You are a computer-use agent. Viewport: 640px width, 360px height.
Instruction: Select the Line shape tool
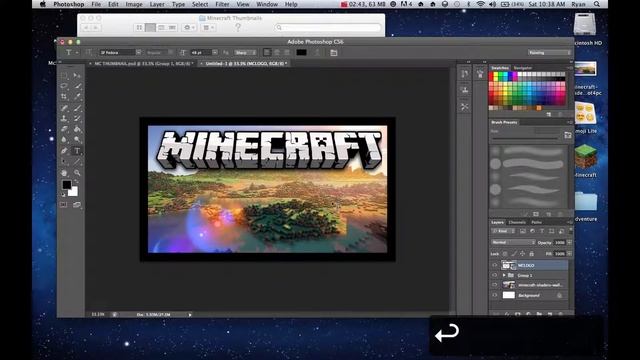(77, 162)
